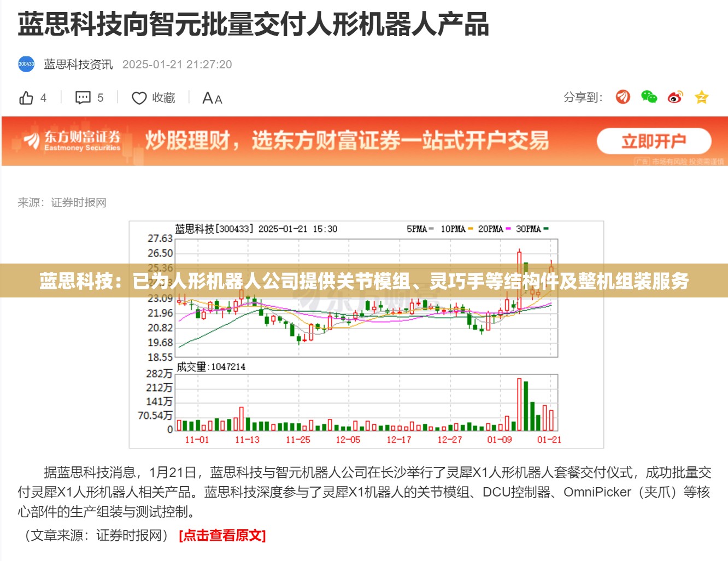728x561 pixels.
Task: Share to Weibo using the eye icon
Action: 676,97
